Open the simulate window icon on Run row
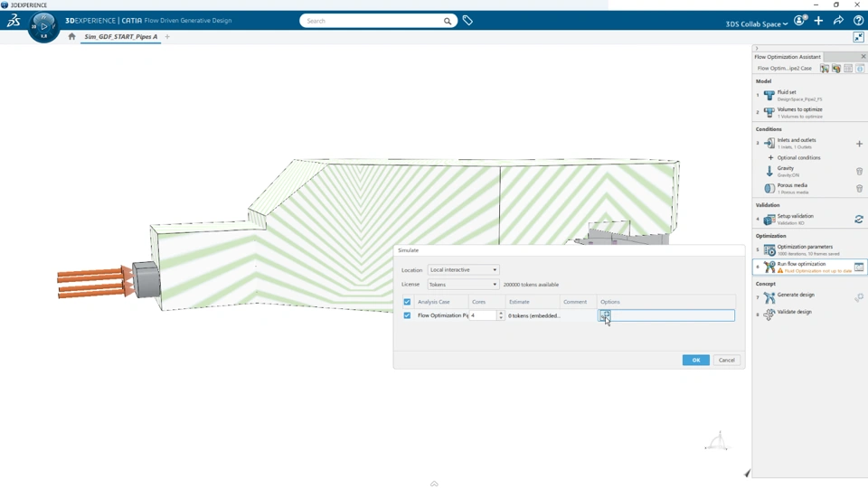 [859, 267]
